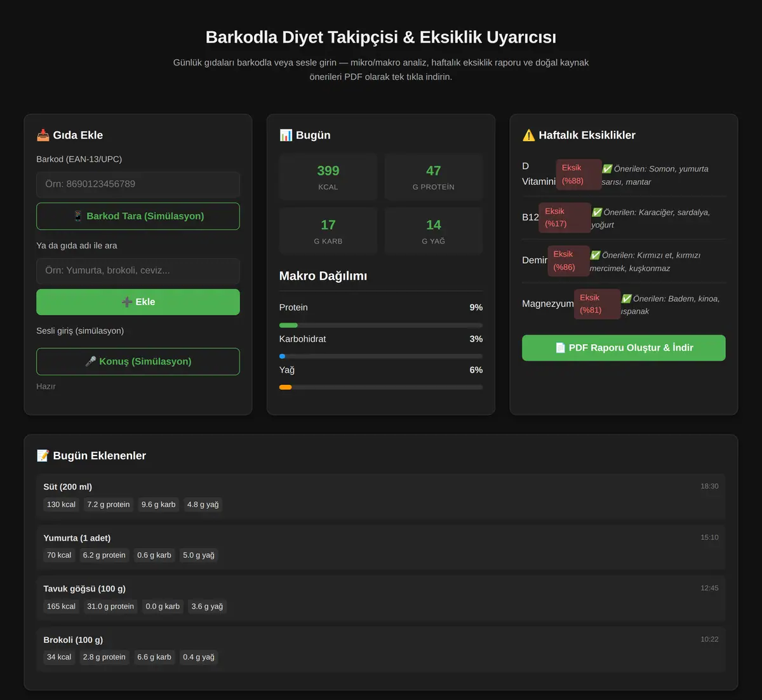Click the 18:30 timestamp
Screen dimensions: 762x700
click(709, 487)
